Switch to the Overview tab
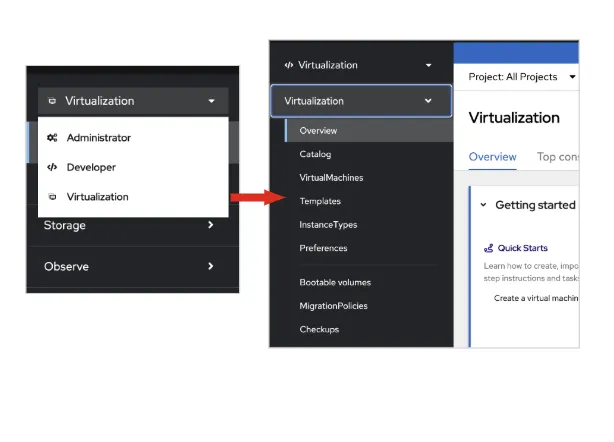The width and height of the screenshot is (614, 442). (x=493, y=157)
